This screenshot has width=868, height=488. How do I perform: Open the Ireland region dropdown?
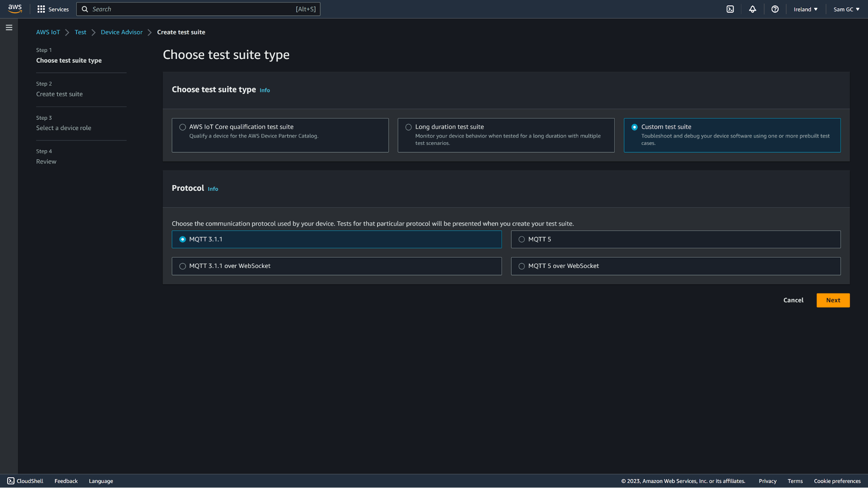coord(805,9)
